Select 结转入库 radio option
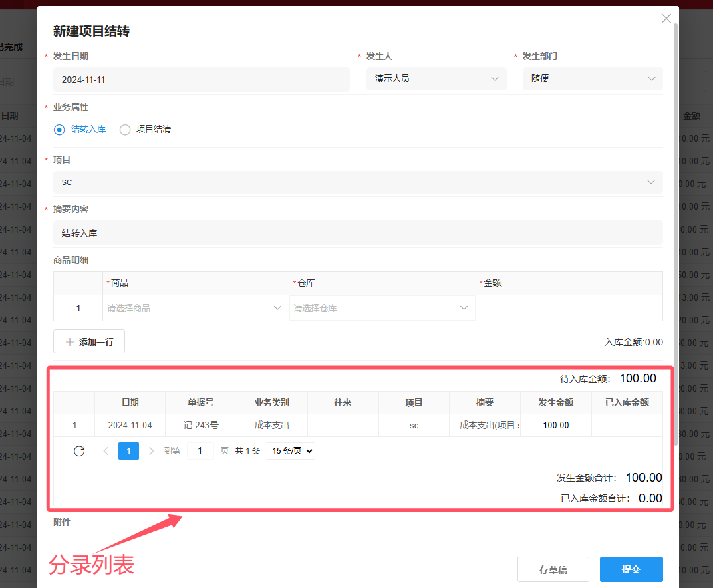713x588 pixels. coord(59,130)
